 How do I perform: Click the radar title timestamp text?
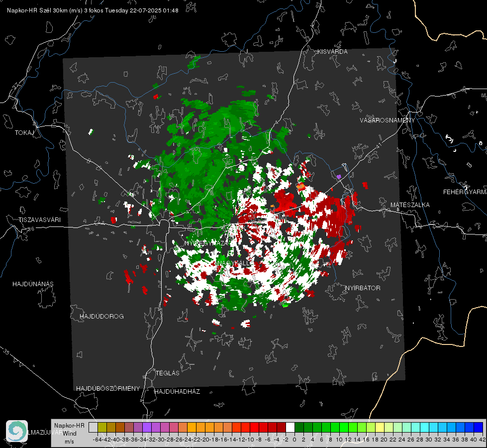[x=93, y=10]
